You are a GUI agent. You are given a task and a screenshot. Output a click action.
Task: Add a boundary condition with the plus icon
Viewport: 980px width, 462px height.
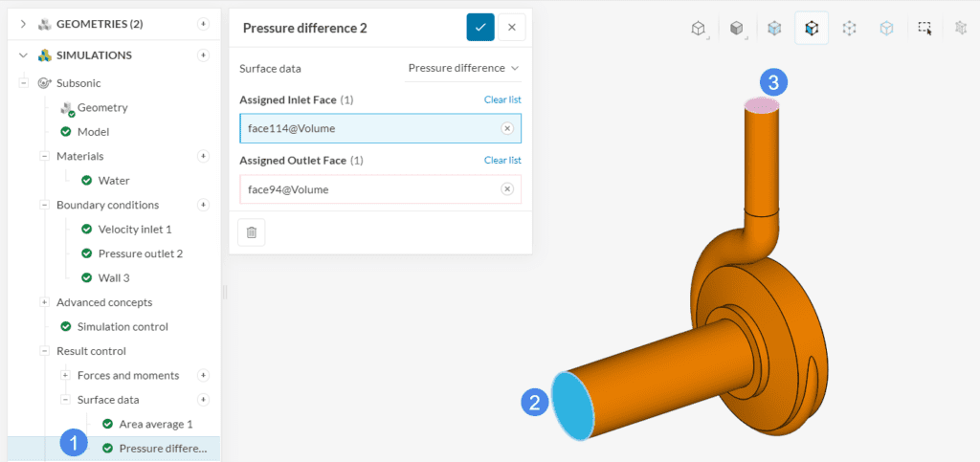203,205
